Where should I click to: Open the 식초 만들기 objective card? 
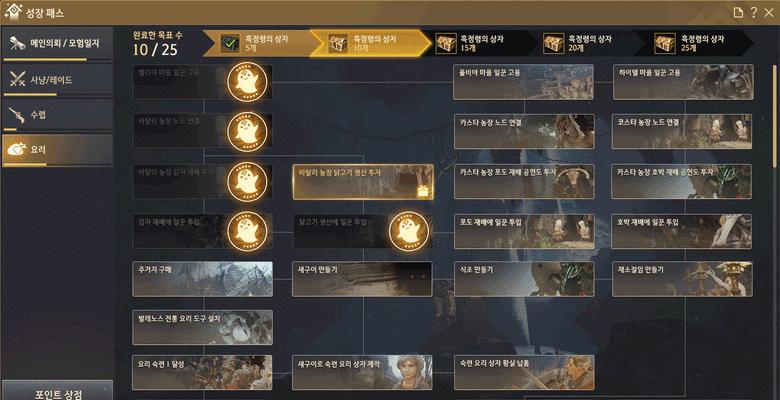pyautogui.click(x=524, y=279)
